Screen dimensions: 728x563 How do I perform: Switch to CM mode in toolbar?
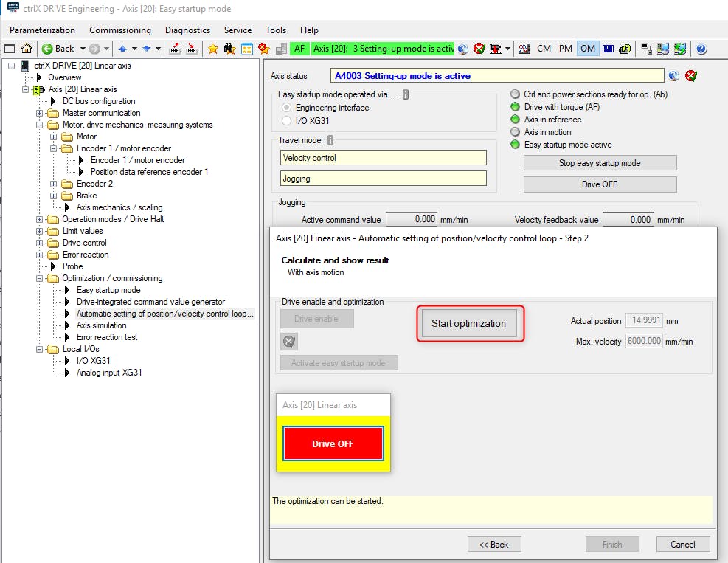pyautogui.click(x=544, y=48)
